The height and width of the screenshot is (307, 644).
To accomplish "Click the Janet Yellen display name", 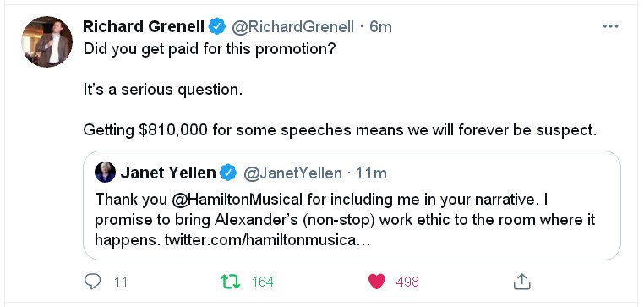I will pos(168,173).
